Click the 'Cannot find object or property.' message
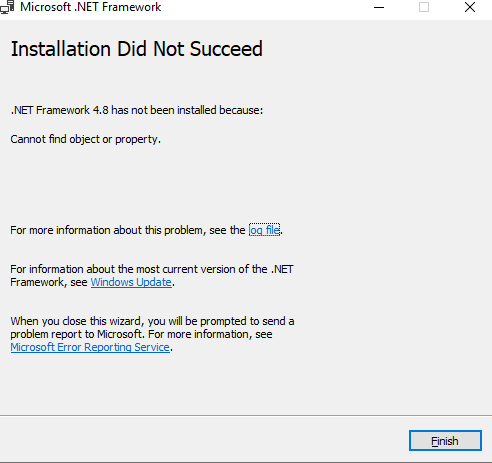This screenshot has height=463, width=492. [85, 139]
